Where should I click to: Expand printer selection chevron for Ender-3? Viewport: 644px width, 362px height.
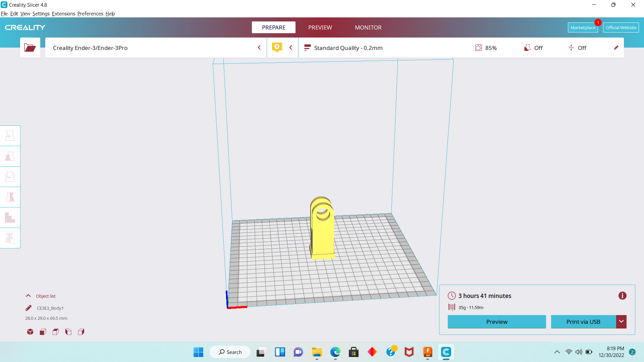click(x=259, y=48)
